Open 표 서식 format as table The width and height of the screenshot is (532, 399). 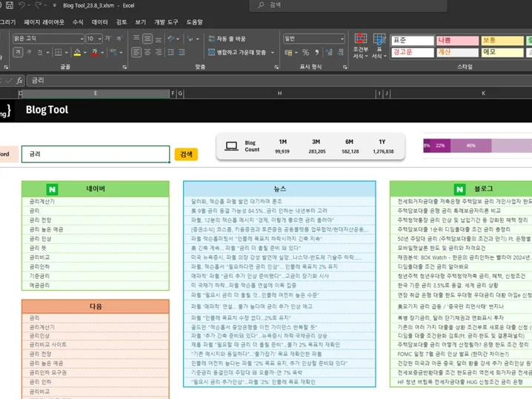(x=379, y=46)
